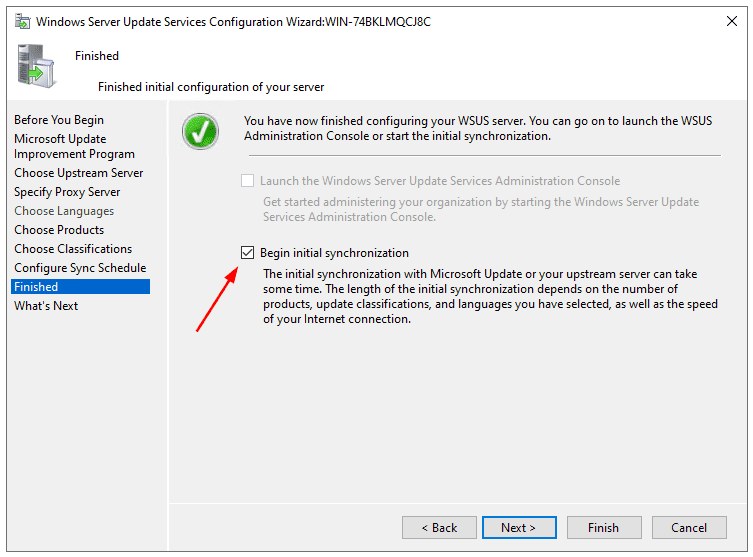The image size is (753, 557).
Task: Cancel the configuration wizard
Action: point(689,528)
